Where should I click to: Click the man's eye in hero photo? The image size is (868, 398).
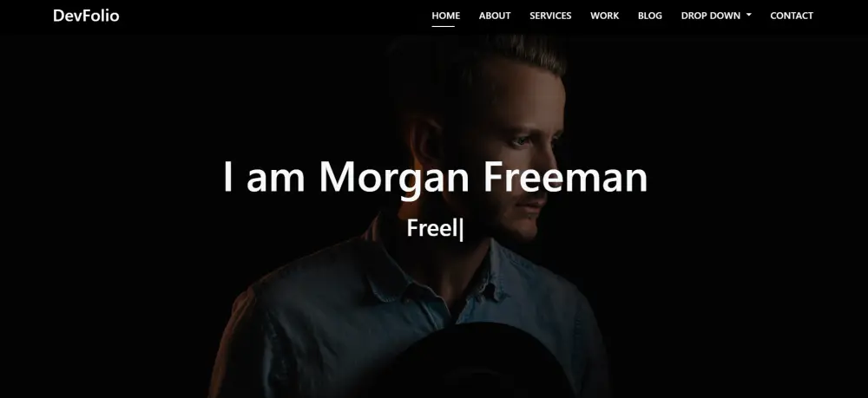coord(519,140)
